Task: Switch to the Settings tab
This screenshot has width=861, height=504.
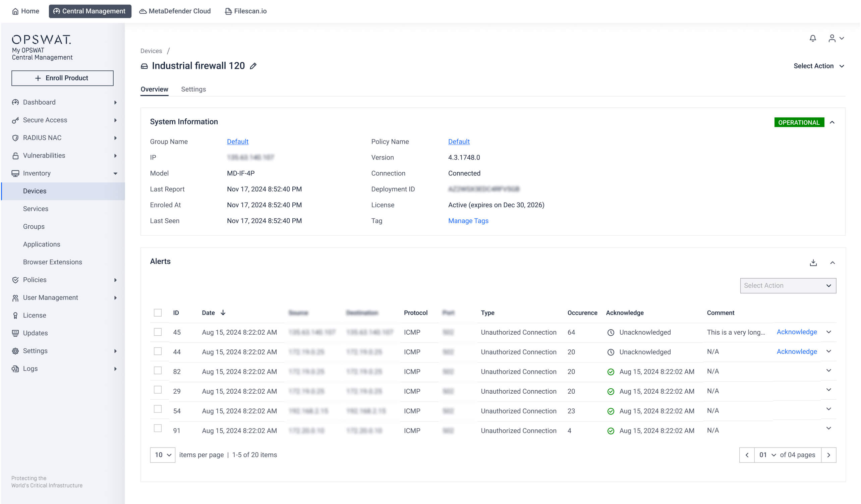Action: (193, 89)
